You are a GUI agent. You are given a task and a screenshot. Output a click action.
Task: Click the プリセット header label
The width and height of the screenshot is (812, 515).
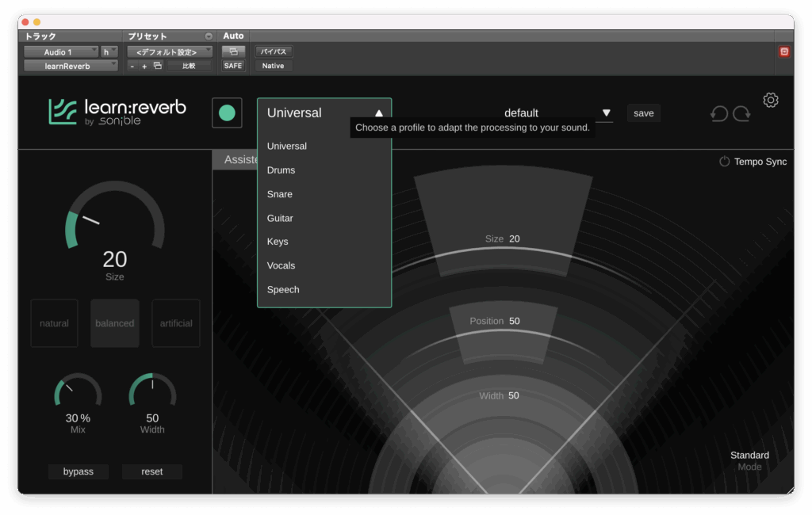point(147,36)
